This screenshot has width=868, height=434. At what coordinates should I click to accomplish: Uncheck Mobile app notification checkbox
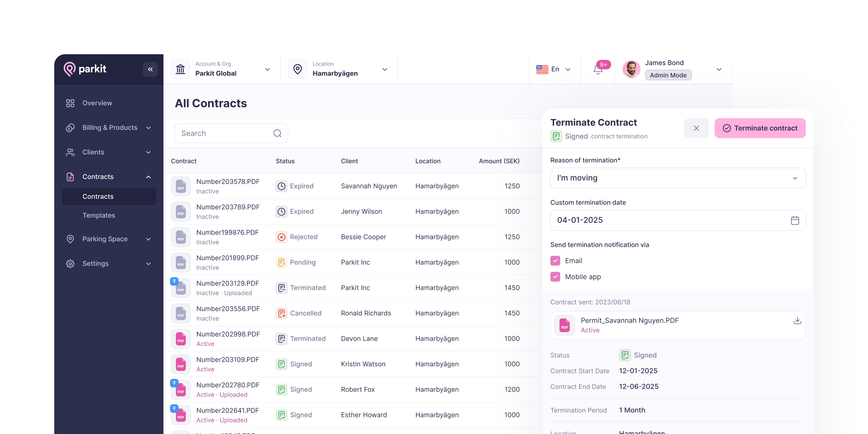point(555,277)
